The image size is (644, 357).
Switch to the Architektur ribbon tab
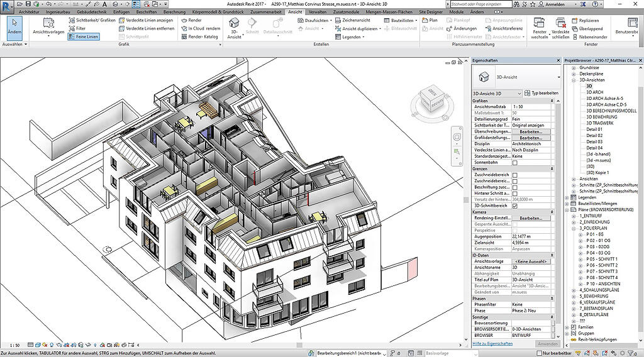click(x=28, y=12)
